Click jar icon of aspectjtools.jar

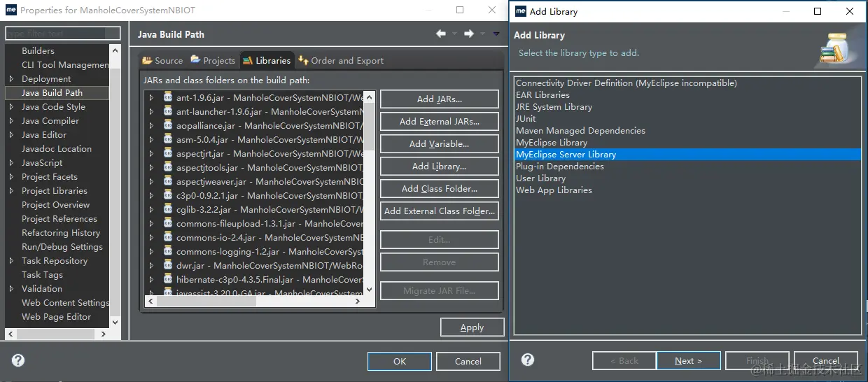tap(168, 167)
